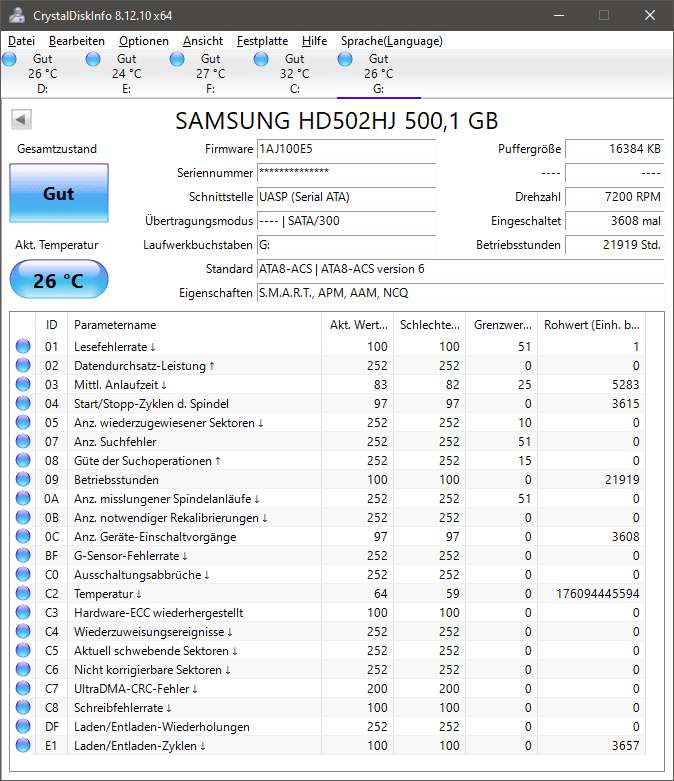Click status icon for Anz. Suchfehler row
Image resolution: width=674 pixels, height=781 pixels.
click(x=23, y=441)
